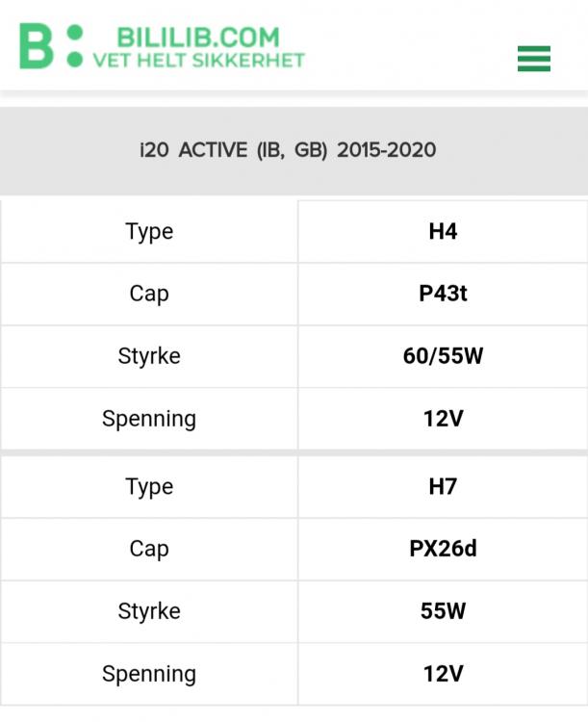Select the Cap label beside PX26d
Viewport: 588px width, 722px height.
coord(149,549)
